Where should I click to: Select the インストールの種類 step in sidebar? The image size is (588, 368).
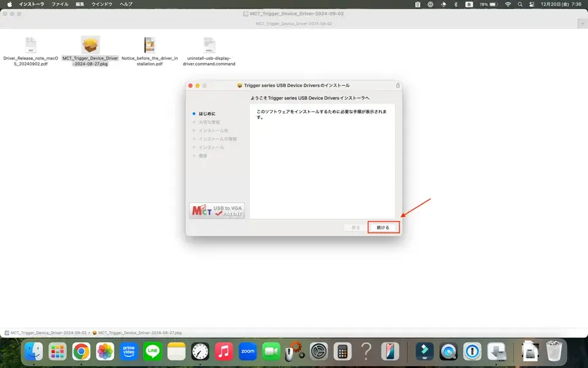point(217,139)
